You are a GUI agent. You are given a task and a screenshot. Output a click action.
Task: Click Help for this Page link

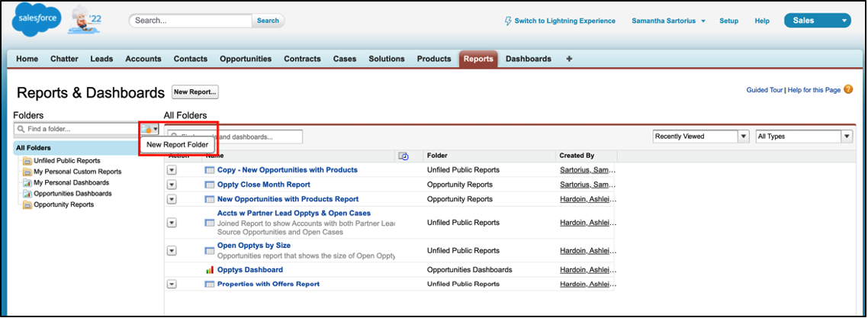[x=814, y=90]
